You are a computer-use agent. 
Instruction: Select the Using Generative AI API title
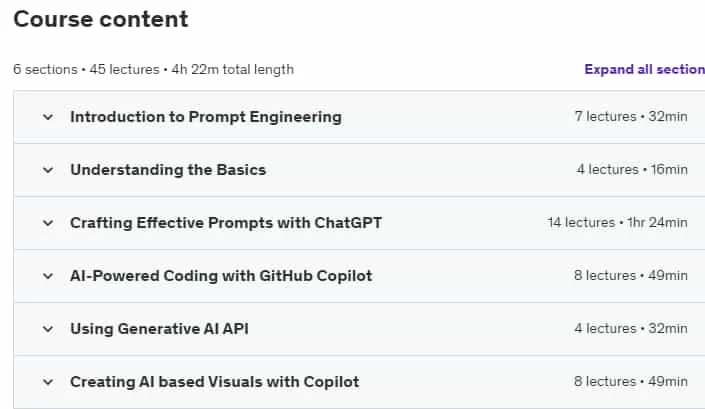[x=159, y=329]
